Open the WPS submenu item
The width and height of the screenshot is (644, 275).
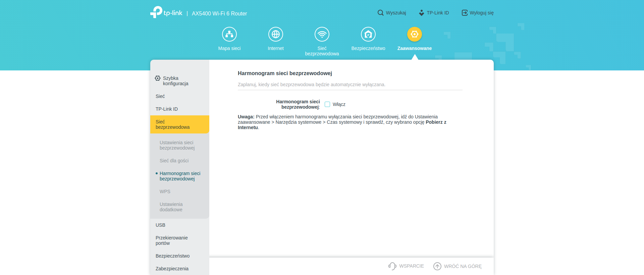[x=165, y=191]
